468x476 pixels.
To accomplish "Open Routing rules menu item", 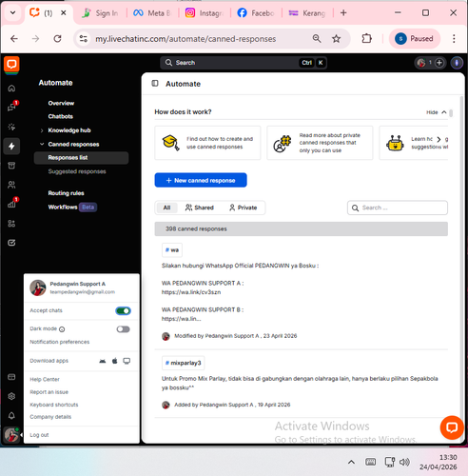I will [66, 193].
